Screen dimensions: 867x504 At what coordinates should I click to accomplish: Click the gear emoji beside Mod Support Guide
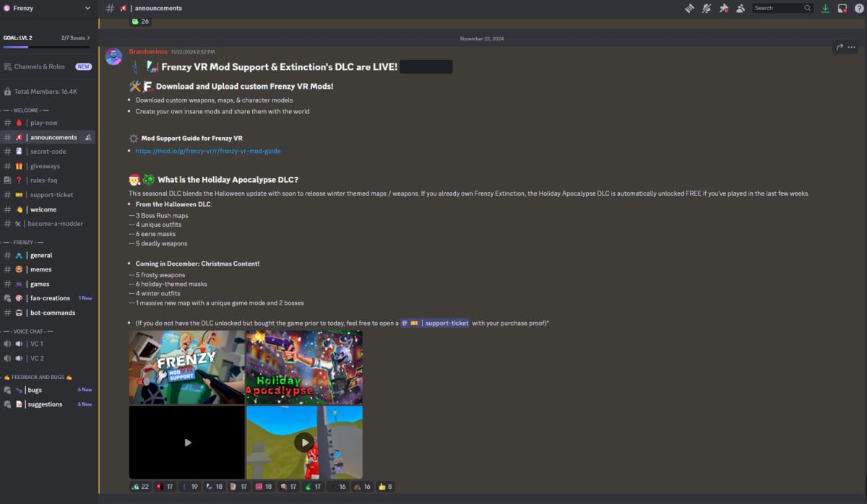[134, 138]
